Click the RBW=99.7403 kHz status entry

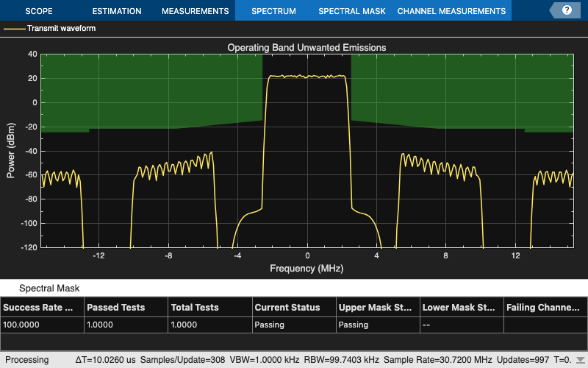341,360
